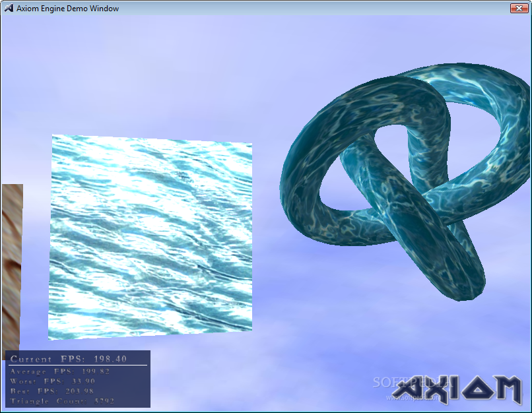Click the AXIOM logo overlay
Screen dimensions: 532x413
pos(457,389)
